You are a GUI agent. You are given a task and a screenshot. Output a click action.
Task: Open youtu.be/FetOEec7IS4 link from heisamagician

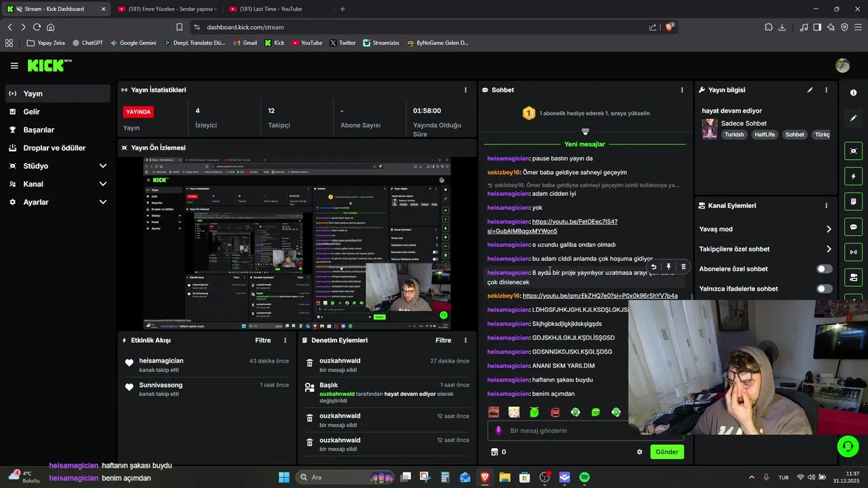553,226
